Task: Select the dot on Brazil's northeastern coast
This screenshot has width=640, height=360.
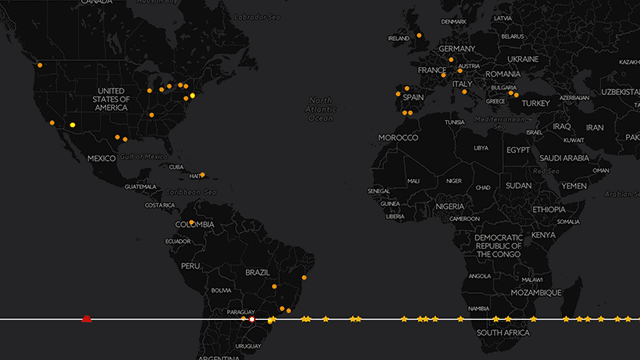Action: [x=304, y=278]
